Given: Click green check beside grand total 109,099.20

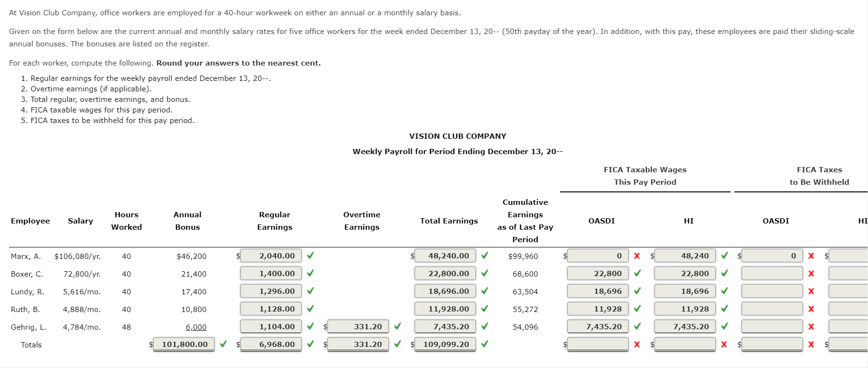Looking at the screenshot, I should 485,344.
